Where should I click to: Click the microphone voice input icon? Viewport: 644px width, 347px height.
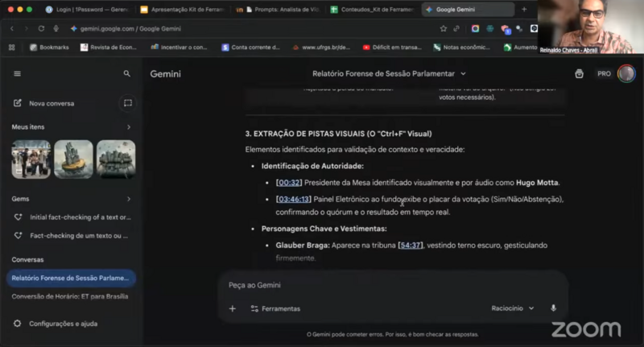tap(553, 308)
